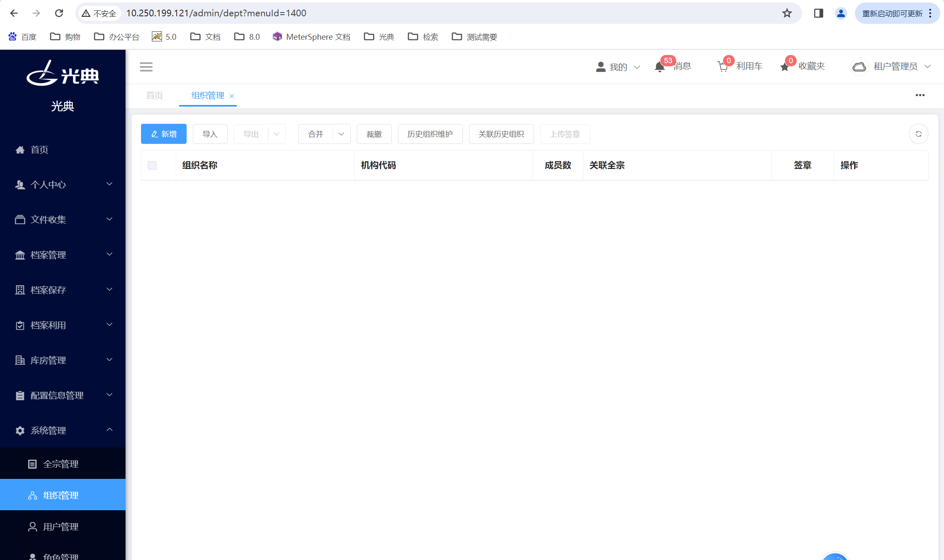Open the browser side panel icon
This screenshot has width=944, height=560.
[818, 13]
